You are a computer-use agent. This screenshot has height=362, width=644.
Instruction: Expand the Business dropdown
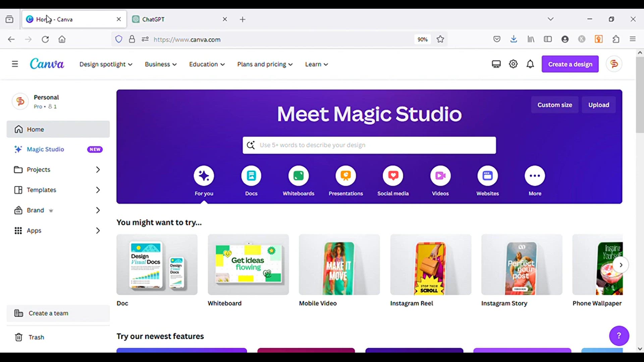161,64
